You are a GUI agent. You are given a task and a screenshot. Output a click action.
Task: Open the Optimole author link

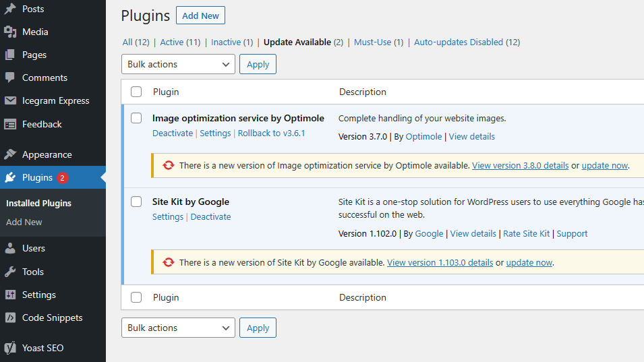tap(423, 136)
